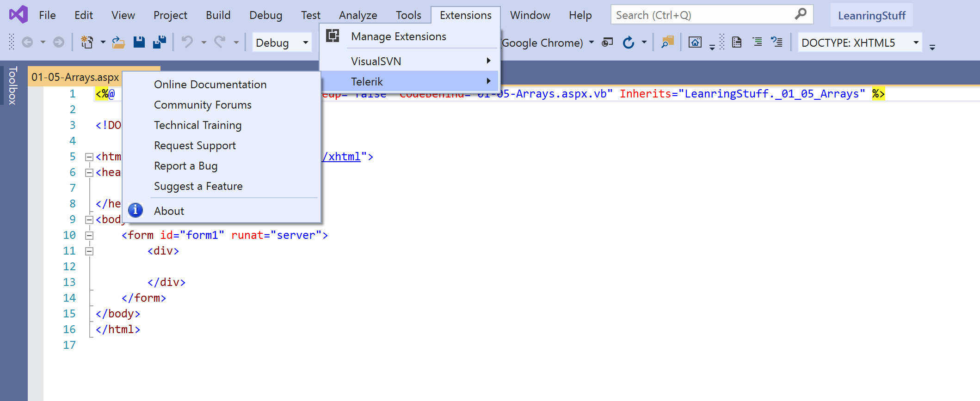Save the current file with the disk icon

point(139,43)
